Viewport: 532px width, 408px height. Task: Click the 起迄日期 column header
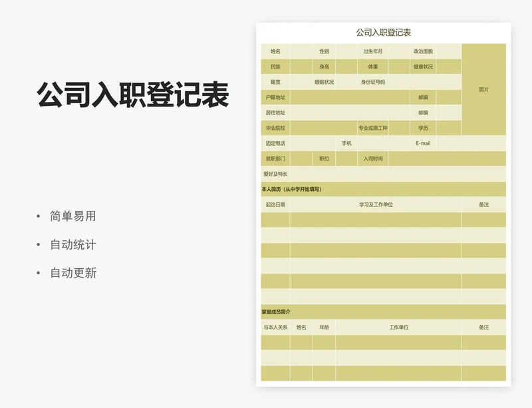click(275, 204)
